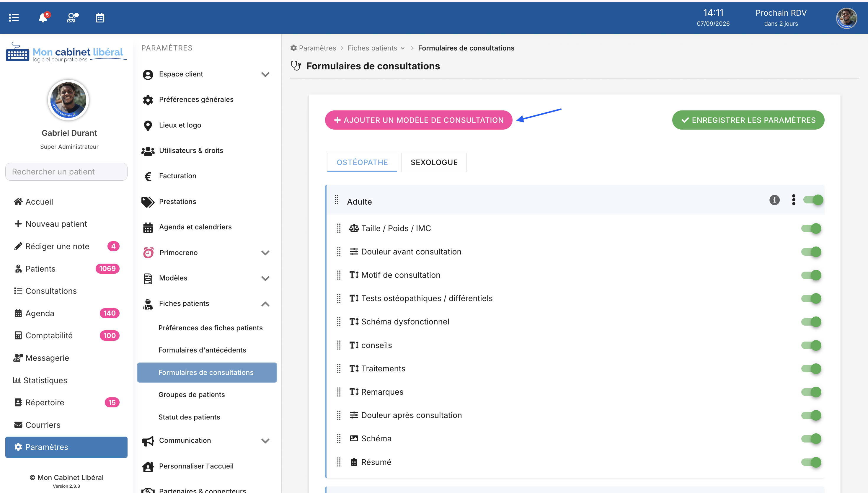Open notifications bell with 5 badge
868x493 pixels.
44,17
